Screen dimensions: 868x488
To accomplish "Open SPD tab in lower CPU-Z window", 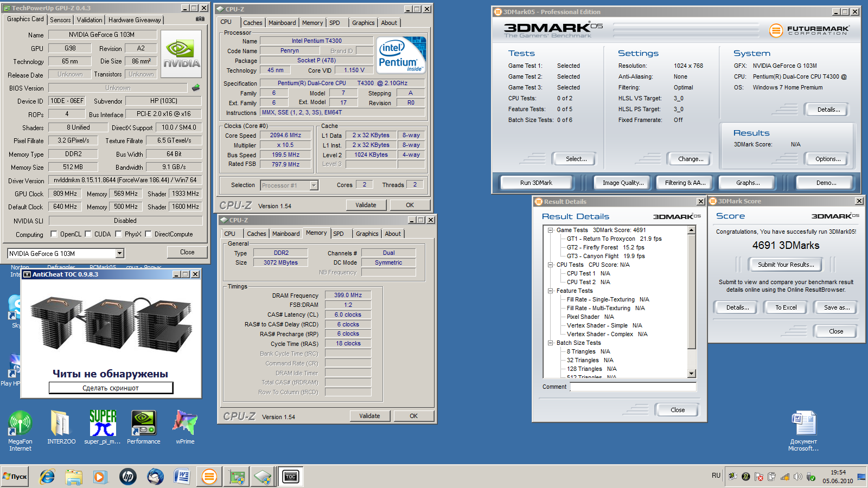I will [339, 234].
